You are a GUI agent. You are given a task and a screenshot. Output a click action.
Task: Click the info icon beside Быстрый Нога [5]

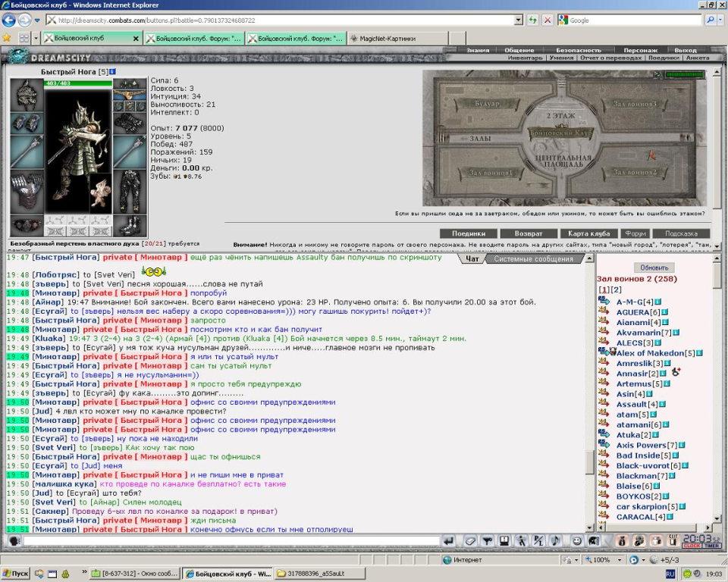point(112,72)
